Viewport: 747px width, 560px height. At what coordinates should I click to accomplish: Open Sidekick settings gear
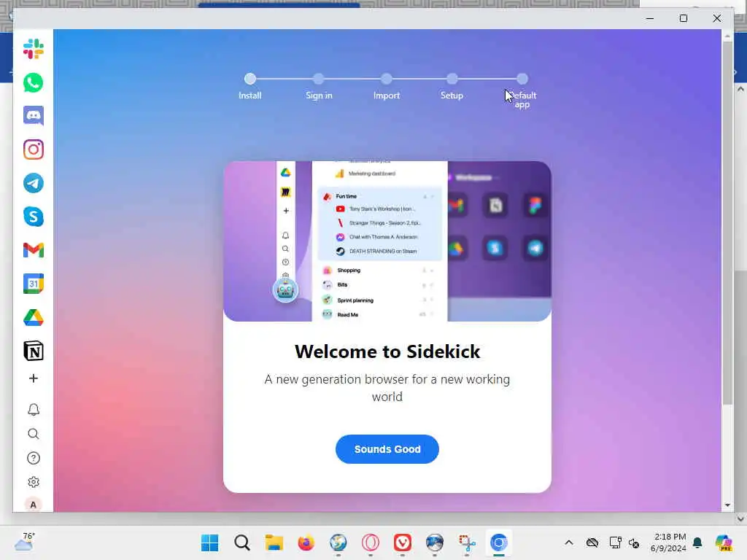point(34,482)
